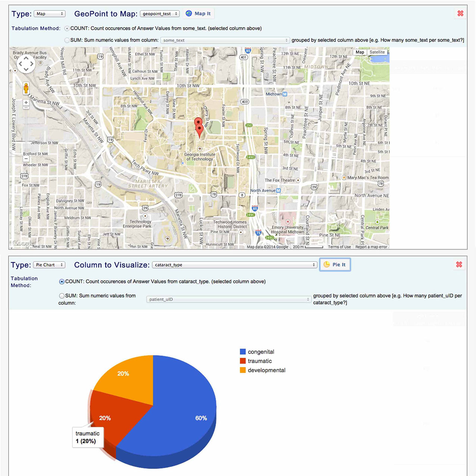Click the congenital legend label
This screenshot has height=476, width=476.
click(261, 352)
